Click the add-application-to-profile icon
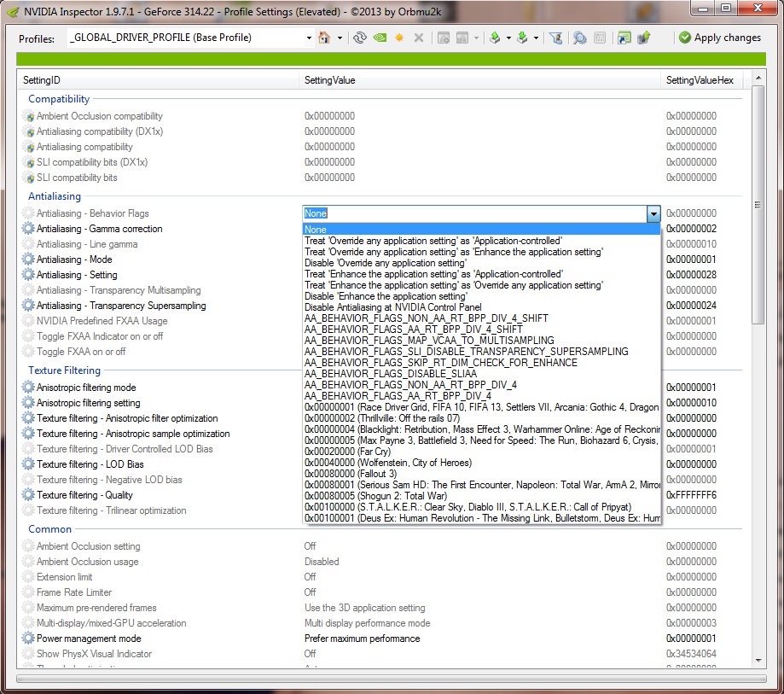Image resolution: width=784 pixels, height=694 pixels. click(x=443, y=38)
